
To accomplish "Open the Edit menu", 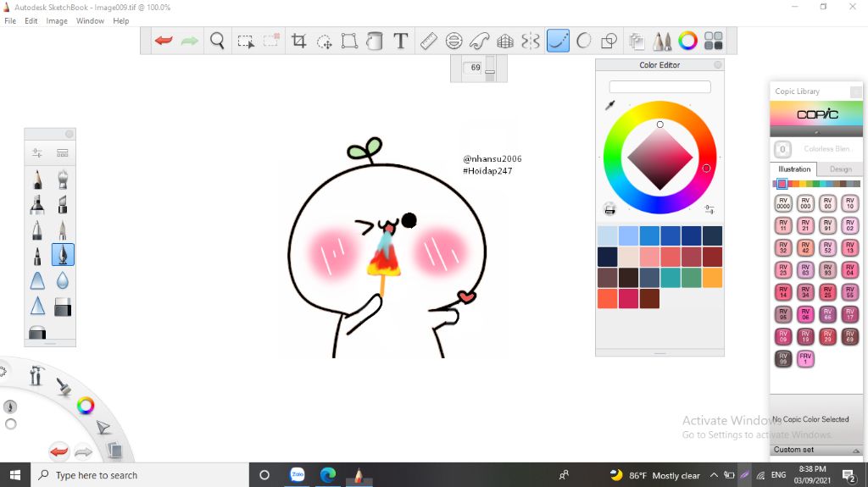I will 31,21.
